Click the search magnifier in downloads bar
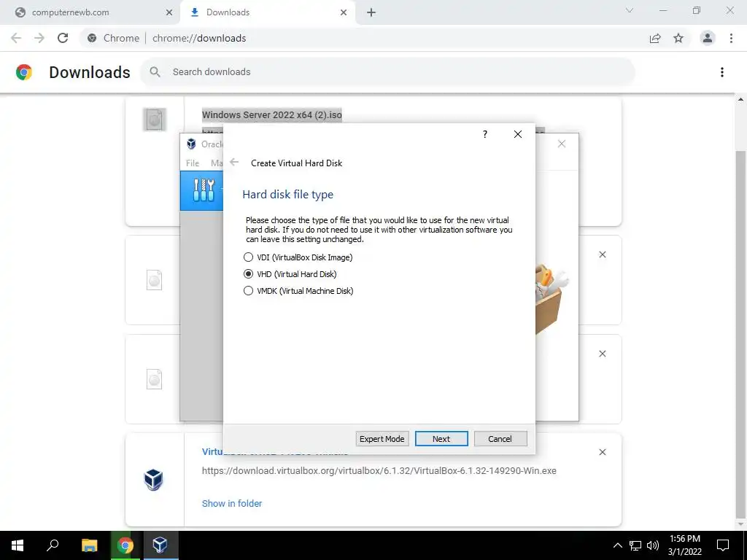The height and width of the screenshot is (560, 747). click(155, 72)
